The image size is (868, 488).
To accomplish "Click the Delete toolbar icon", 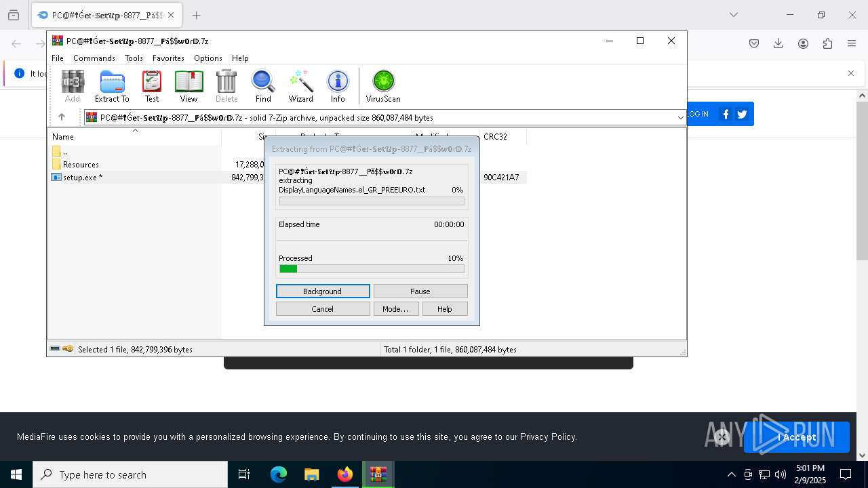I will pos(226,86).
